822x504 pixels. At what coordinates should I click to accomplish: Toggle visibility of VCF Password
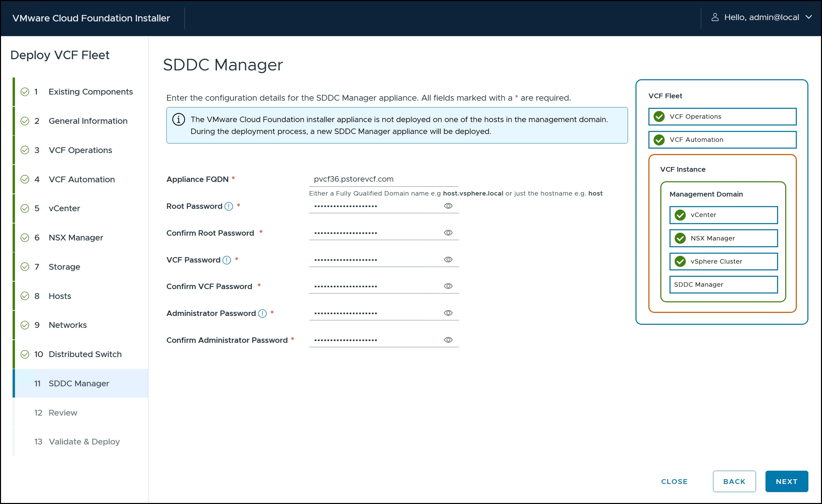coord(448,260)
